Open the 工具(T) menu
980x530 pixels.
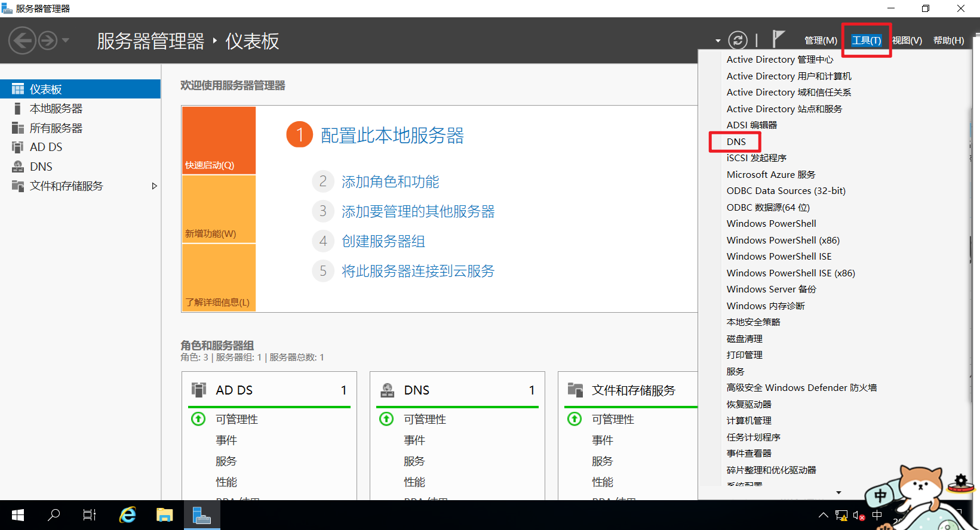[x=867, y=40]
